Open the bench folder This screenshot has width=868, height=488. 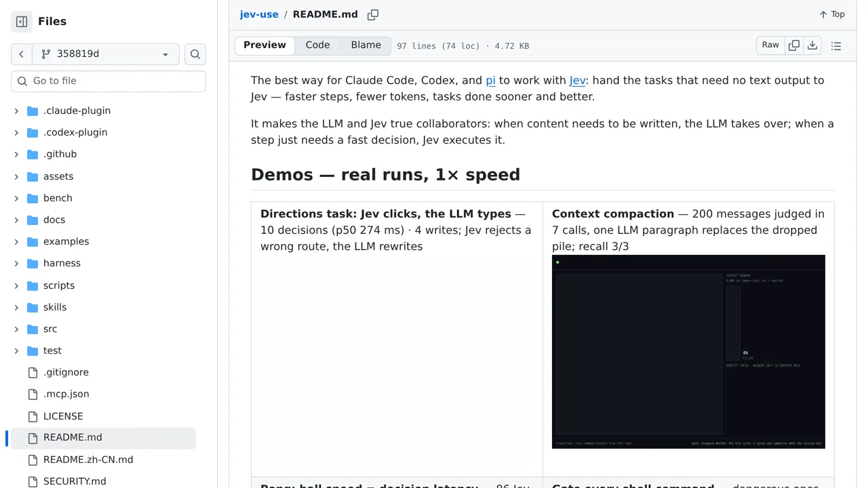tap(58, 198)
